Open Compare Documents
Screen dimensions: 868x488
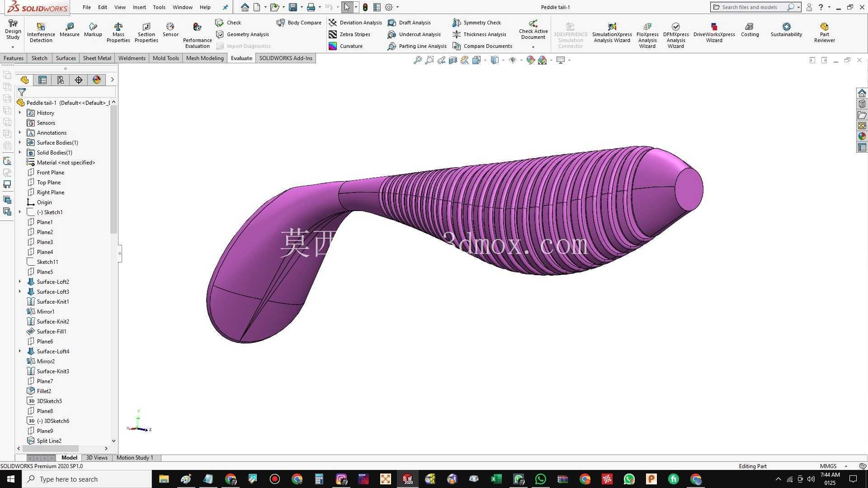482,46
